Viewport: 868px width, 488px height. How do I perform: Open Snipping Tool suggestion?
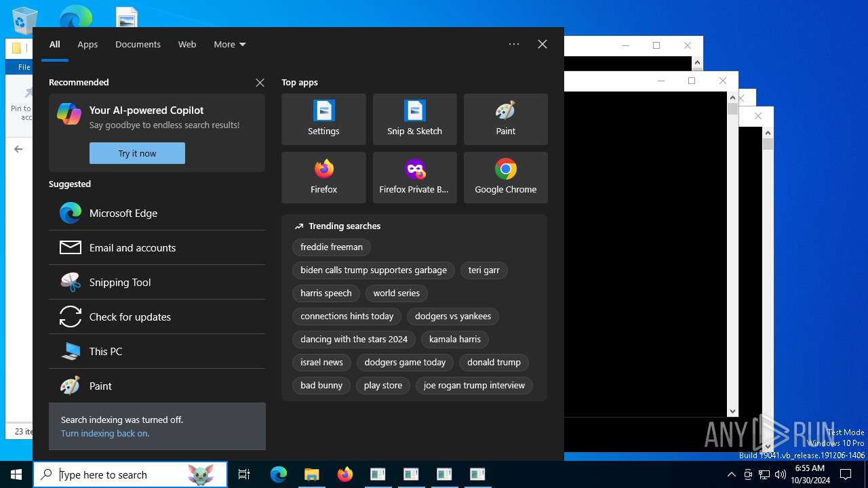point(157,282)
